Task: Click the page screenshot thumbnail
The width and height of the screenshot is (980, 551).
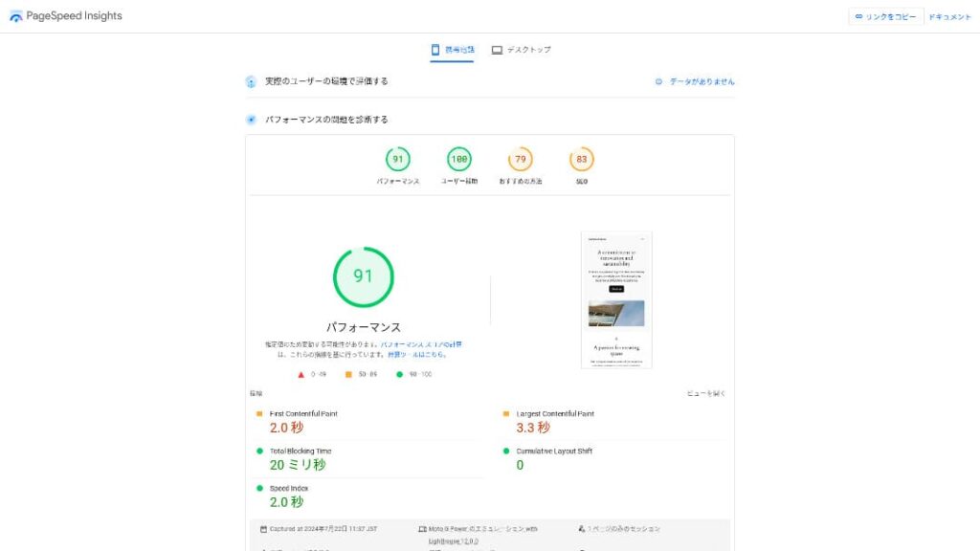Action: [x=616, y=299]
